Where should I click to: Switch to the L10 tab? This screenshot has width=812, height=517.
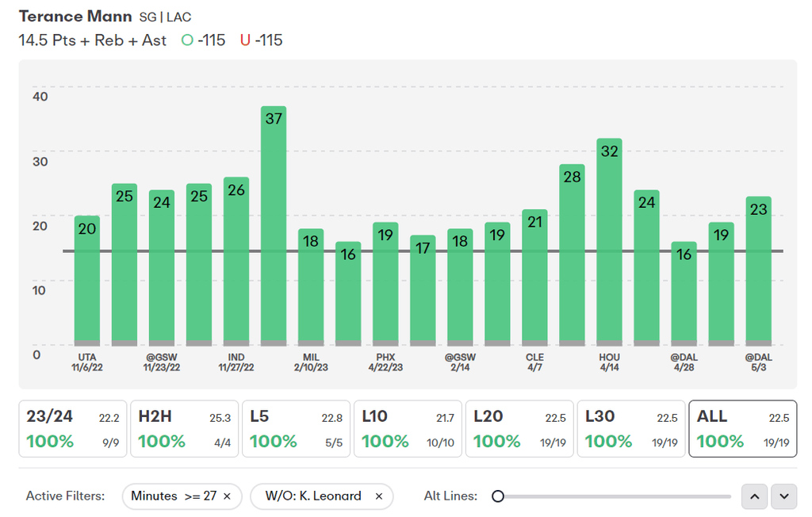(408, 428)
